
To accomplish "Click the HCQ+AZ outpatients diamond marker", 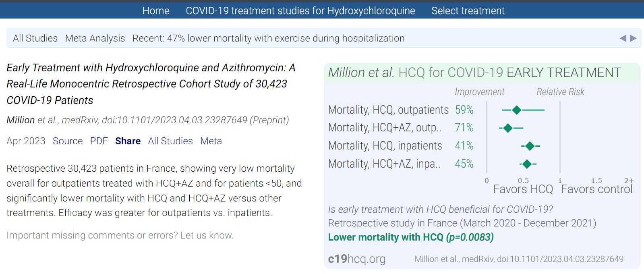I will pyautogui.click(x=508, y=128).
